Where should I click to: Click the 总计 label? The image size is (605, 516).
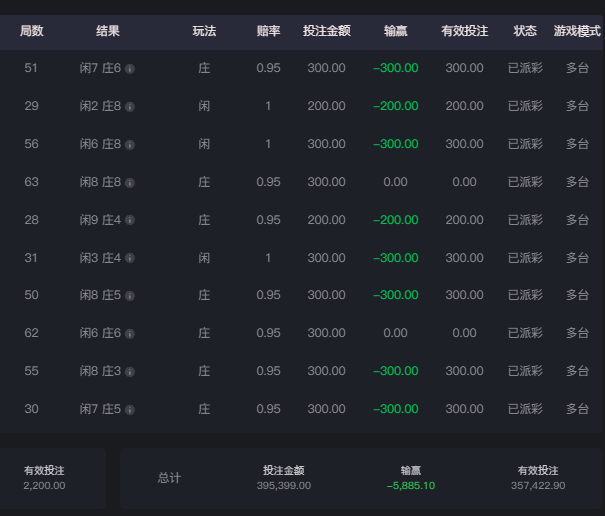pyautogui.click(x=169, y=478)
